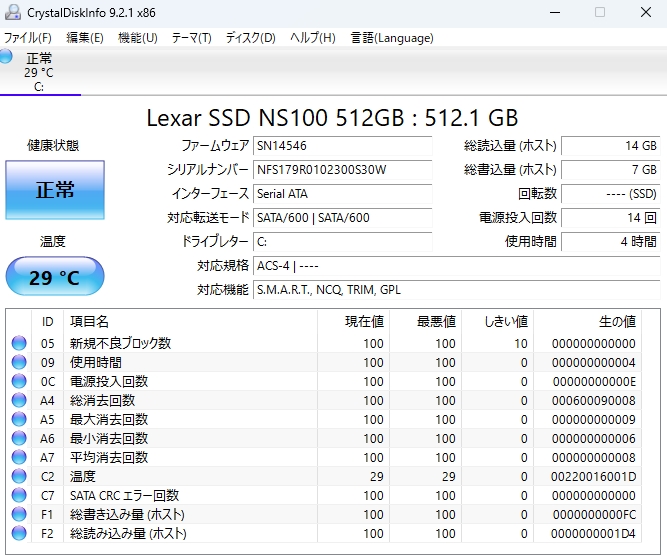Image resolution: width=667 pixels, height=560 pixels.
Task: Click the 29 °C temperature button
Action: (x=55, y=277)
